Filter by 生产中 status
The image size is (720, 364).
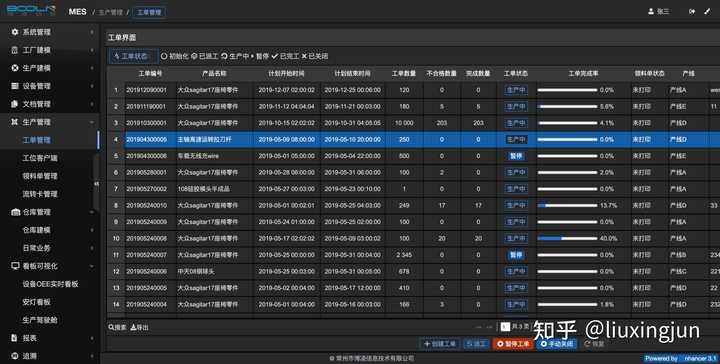[235, 56]
